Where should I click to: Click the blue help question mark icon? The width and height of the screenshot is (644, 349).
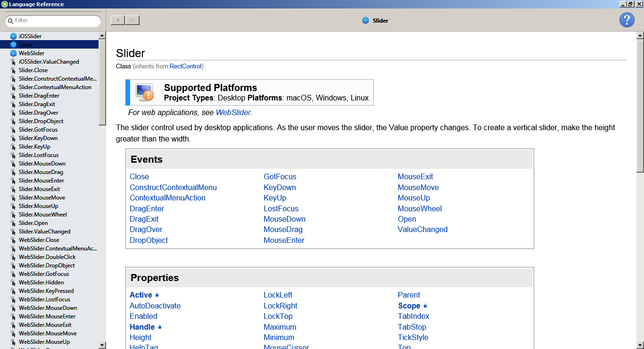click(627, 20)
